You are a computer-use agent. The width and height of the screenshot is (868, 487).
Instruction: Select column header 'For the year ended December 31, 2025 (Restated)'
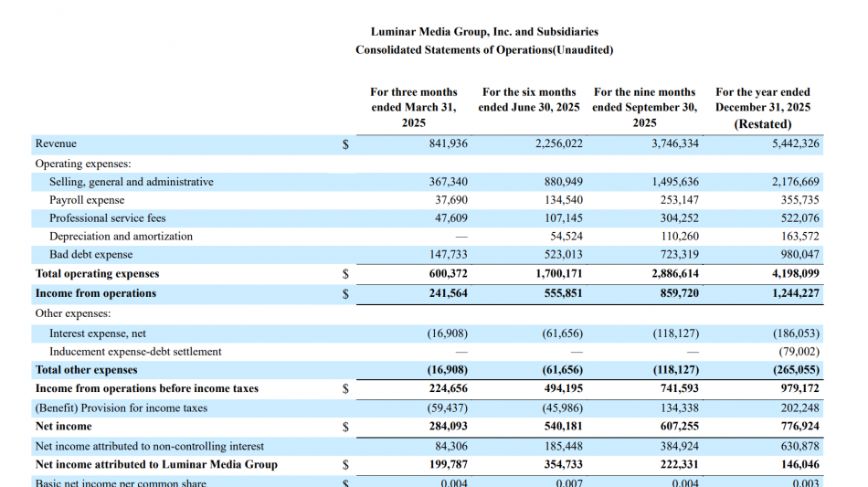pyautogui.click(x=763, y=108)
